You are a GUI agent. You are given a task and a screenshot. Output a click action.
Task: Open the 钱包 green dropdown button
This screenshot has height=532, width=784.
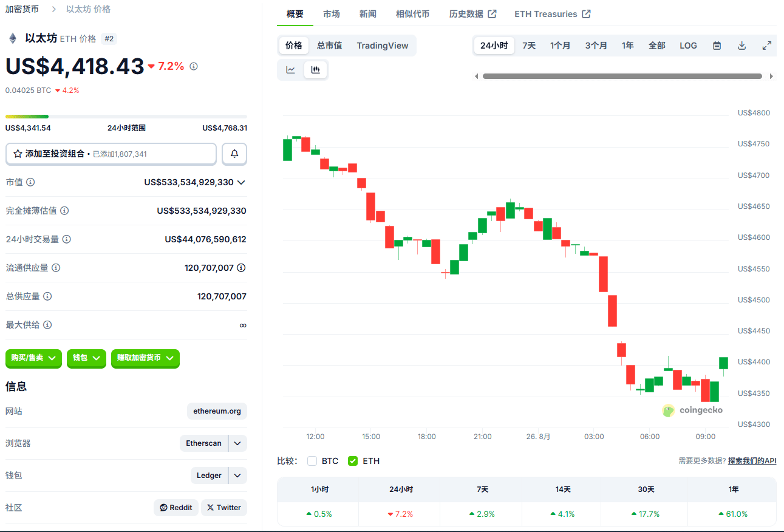coord(86,358)
